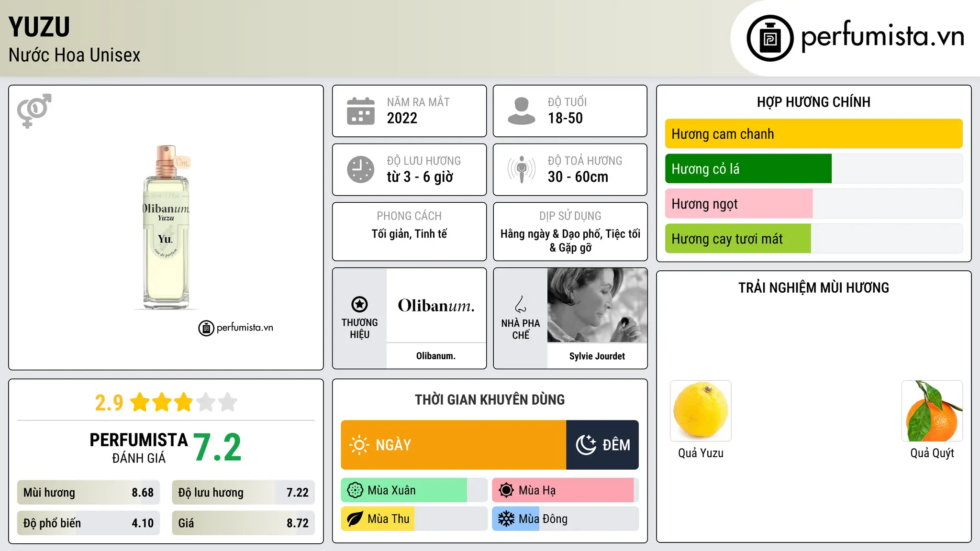Click the first gold rating star
The width and height of the screenshot is (980, 551).
pyautogui.click(x=140, y=402)
